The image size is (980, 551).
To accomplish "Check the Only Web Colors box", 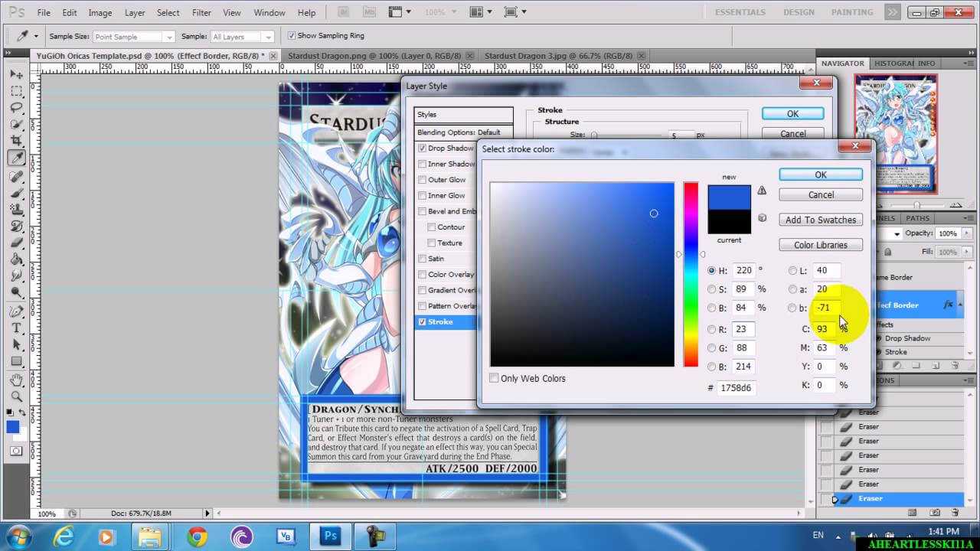I will tap(494, 378).
